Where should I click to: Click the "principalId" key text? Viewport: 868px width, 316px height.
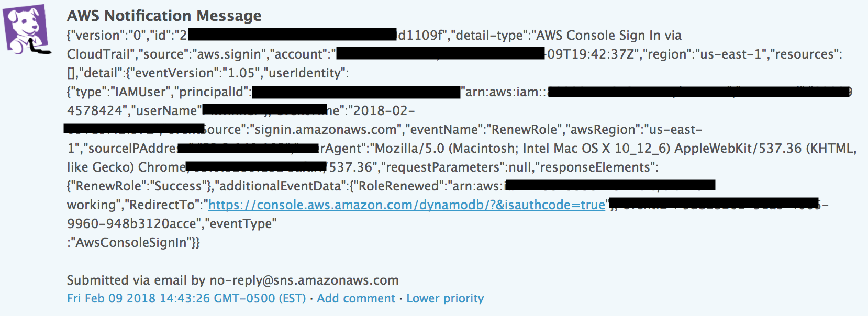(x=214, y=92)
